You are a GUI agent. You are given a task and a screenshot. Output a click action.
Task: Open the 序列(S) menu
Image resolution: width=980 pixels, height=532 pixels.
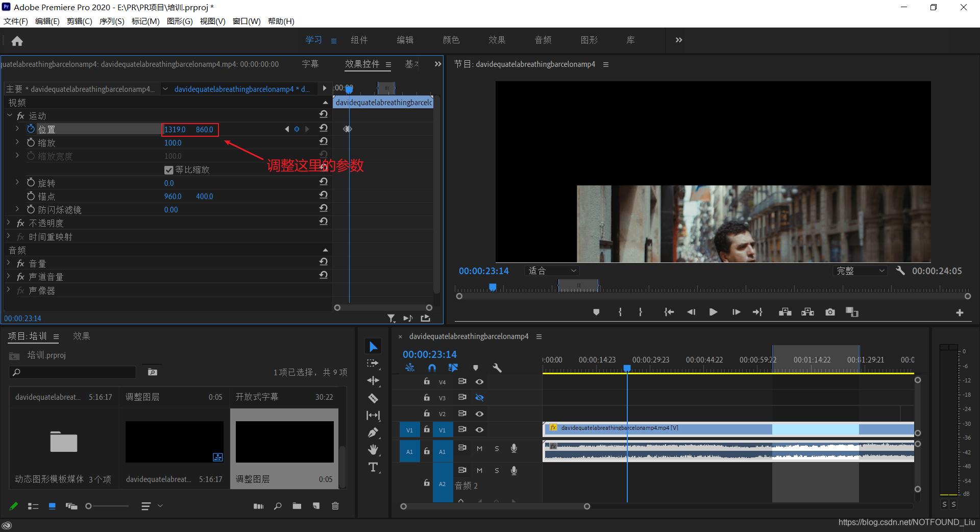112,21
